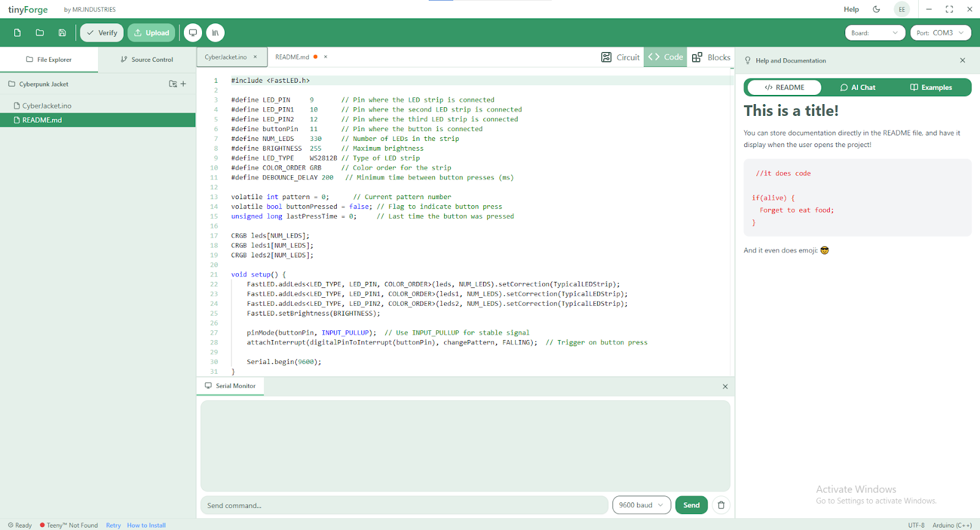Open the AI Chat tab

coord(858,88)
